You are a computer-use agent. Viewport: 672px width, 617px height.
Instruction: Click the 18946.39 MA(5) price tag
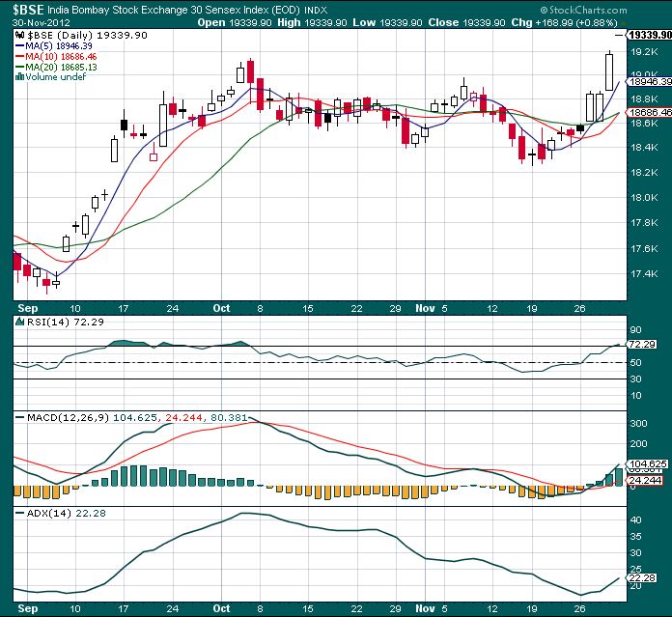coord(649,81)
